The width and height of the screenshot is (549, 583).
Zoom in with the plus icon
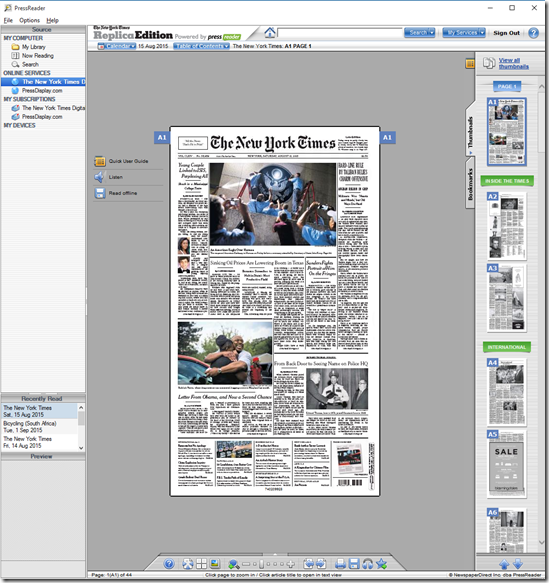[x=291, y=564]
